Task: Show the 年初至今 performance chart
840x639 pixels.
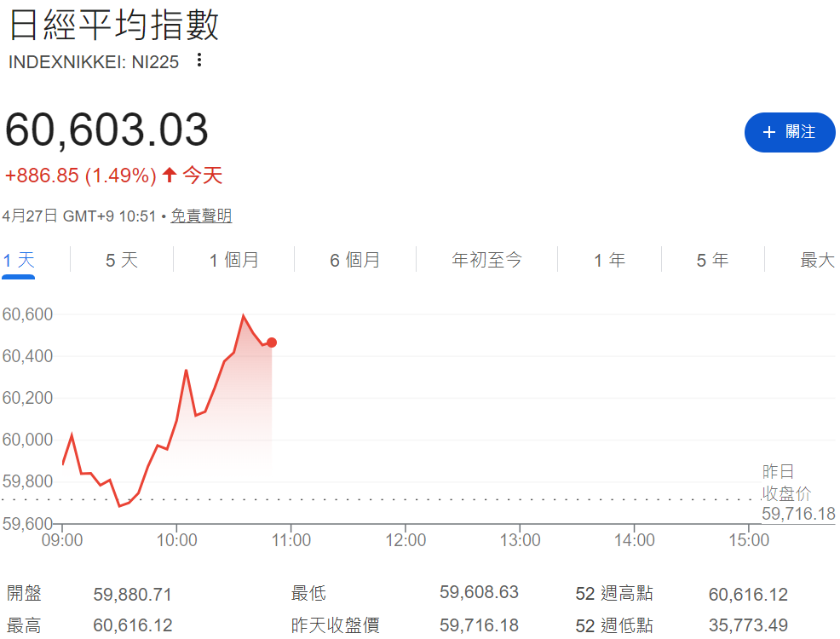Action: (486, 260)
